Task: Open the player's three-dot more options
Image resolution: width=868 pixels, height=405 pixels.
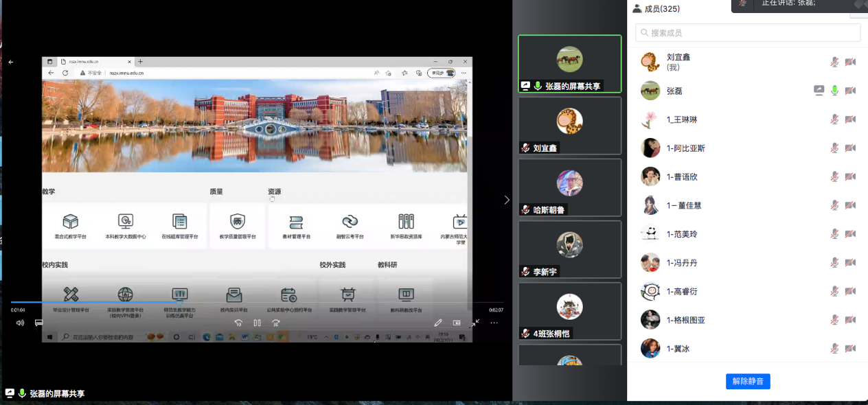Action: [x=494, y=323]
